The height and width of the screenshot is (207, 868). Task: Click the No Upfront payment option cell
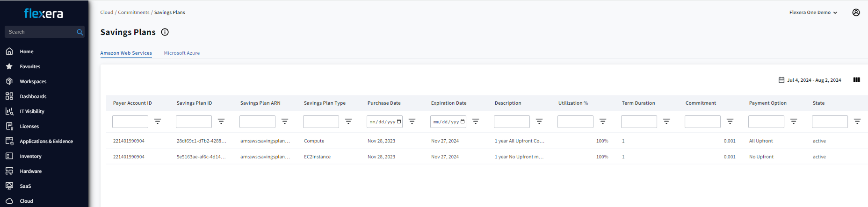[x=761, y=157]
